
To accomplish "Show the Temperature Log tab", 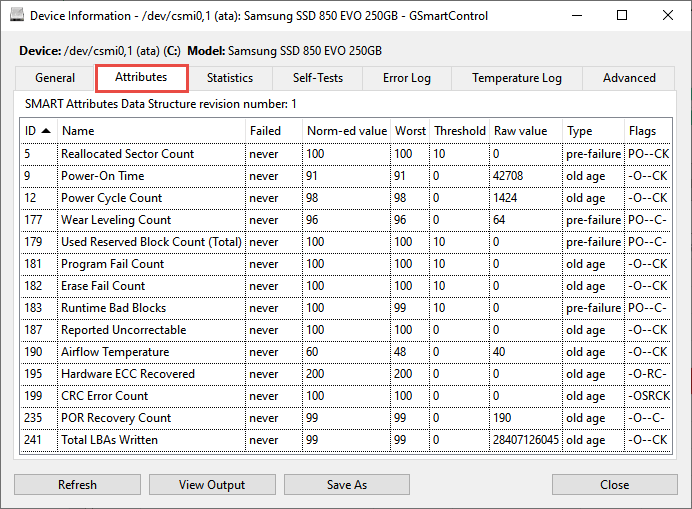I will click(517, 78).
